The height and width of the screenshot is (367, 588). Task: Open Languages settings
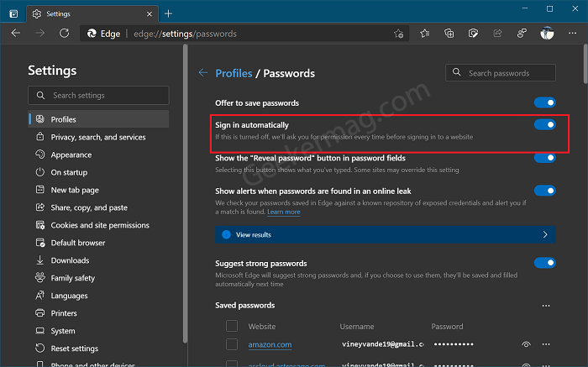pos(98,296)
